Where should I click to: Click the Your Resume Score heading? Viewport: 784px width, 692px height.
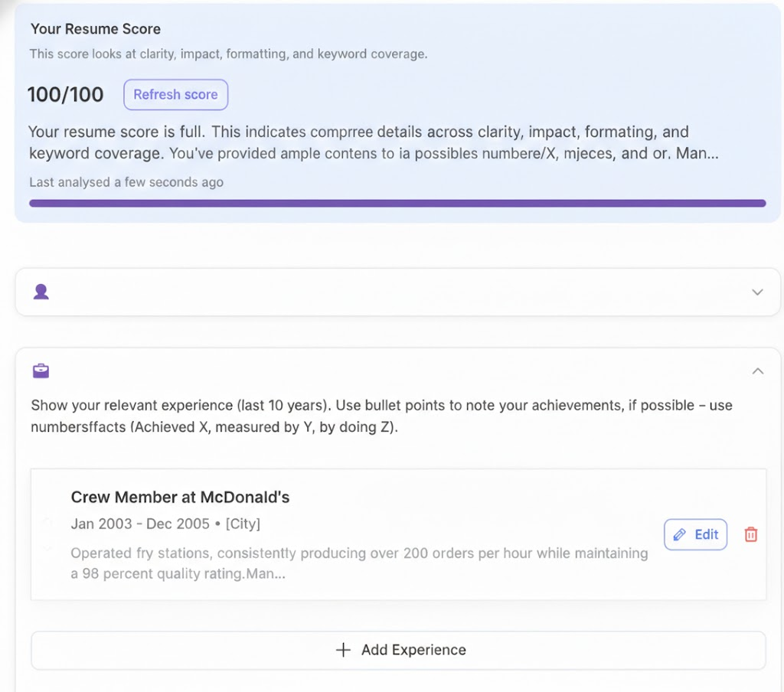tap(95, 28)
